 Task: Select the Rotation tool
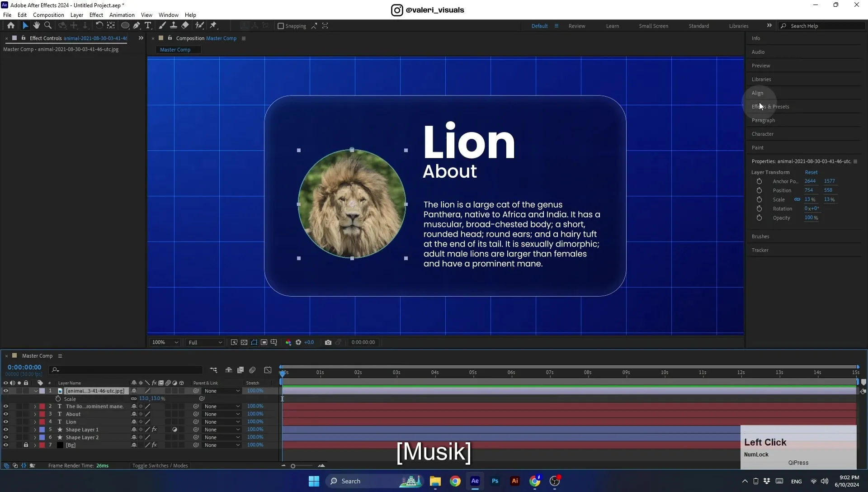[x=99, y=26]
